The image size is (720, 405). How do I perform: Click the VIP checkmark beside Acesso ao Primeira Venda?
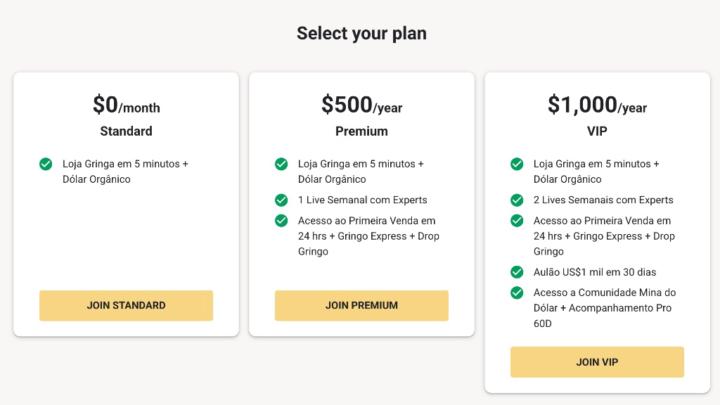tap(517, 221)
